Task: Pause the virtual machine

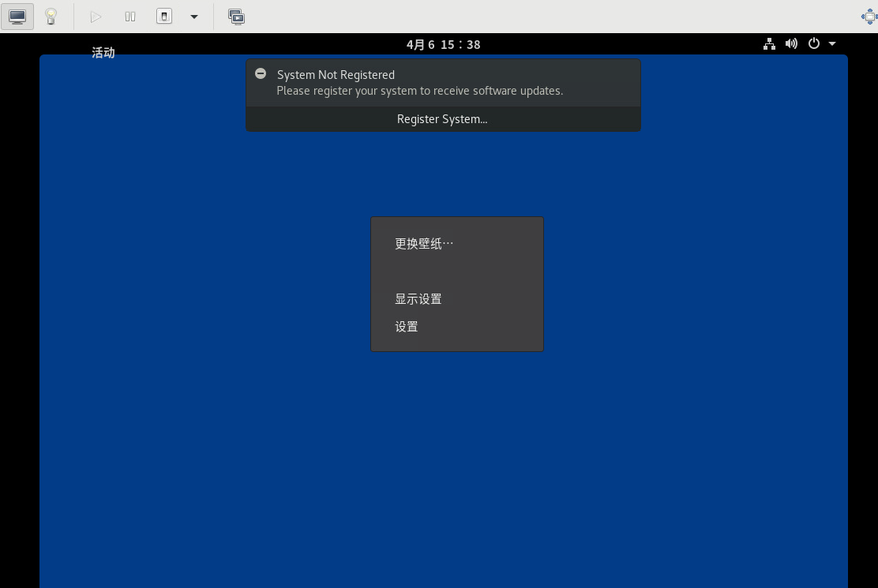Action: click(x=130, y=17)
